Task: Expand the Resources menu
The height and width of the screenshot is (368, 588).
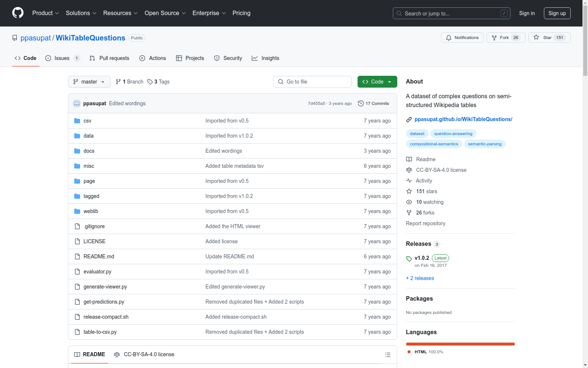Action: coord(121,13)
